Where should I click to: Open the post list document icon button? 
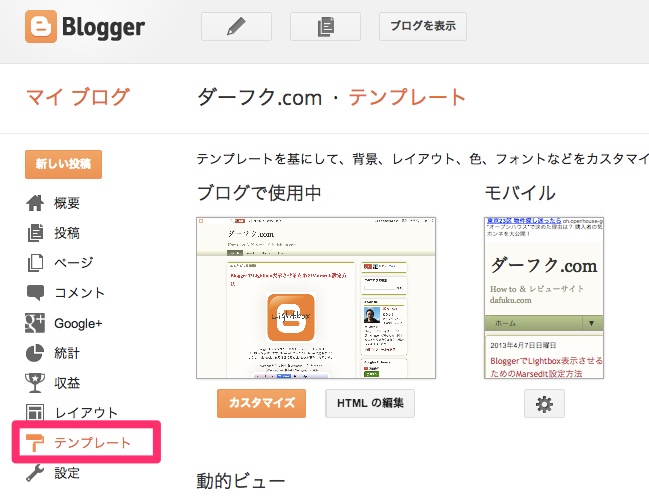pos(325,26)
